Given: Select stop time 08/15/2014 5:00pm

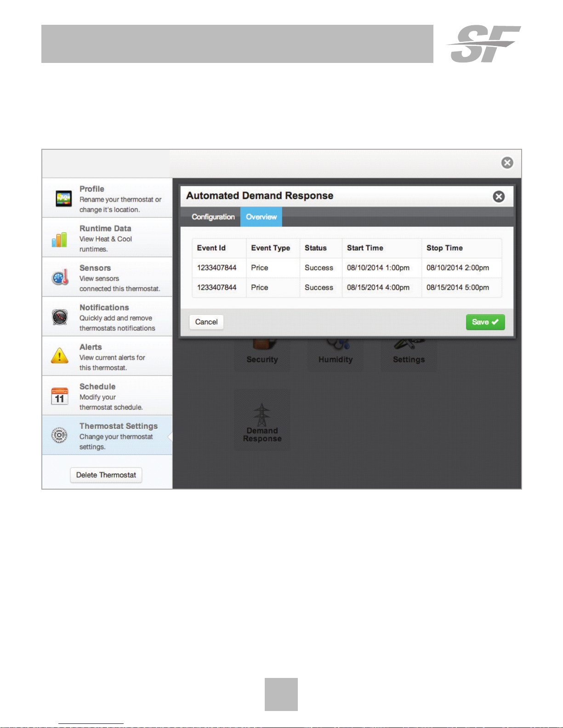Looking at the screenshot, I should click(458, 288).
